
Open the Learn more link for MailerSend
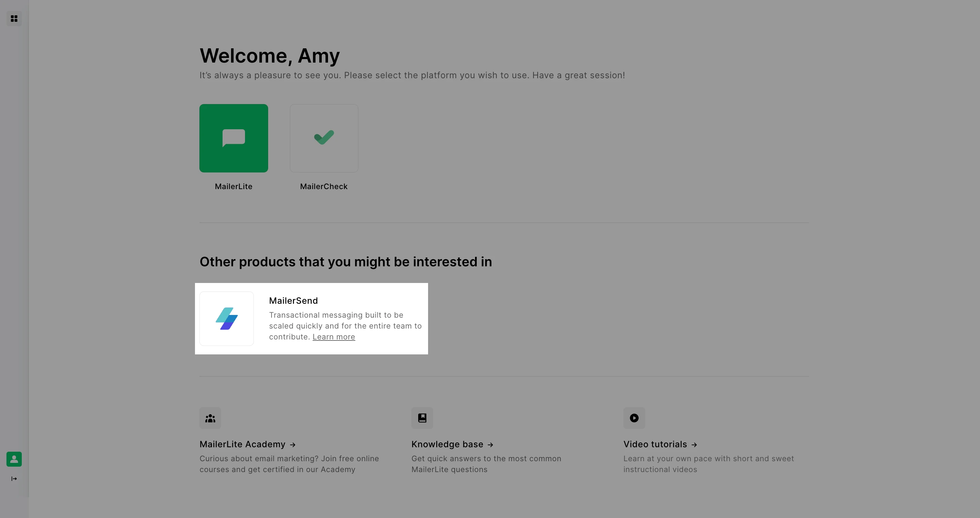333,337
